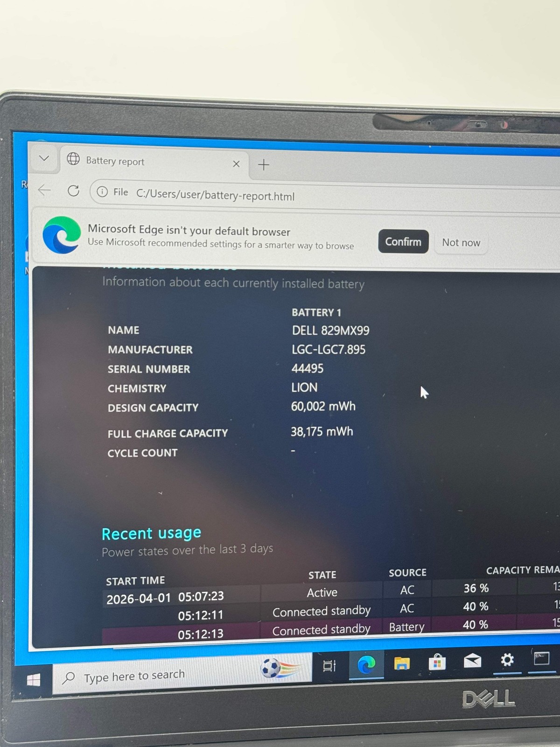Click the Recent usage heading
Viewport: 560px width, 747px height.
click(x=151, y=533)
